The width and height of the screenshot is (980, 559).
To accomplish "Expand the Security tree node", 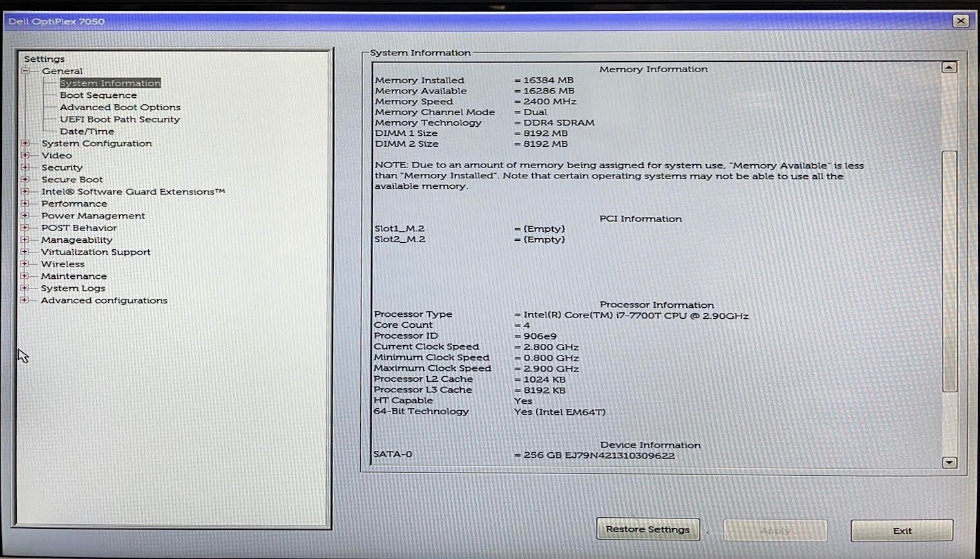I will pos(25,167).
